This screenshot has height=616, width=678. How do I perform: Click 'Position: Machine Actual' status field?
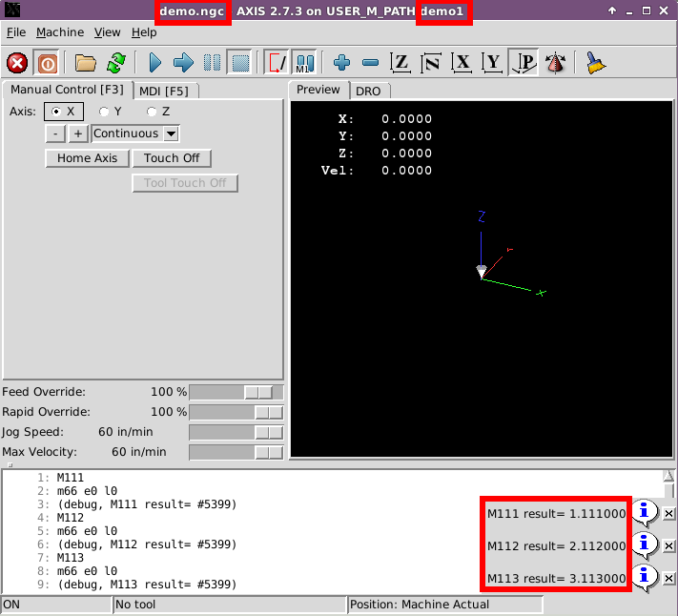point(445,605)
